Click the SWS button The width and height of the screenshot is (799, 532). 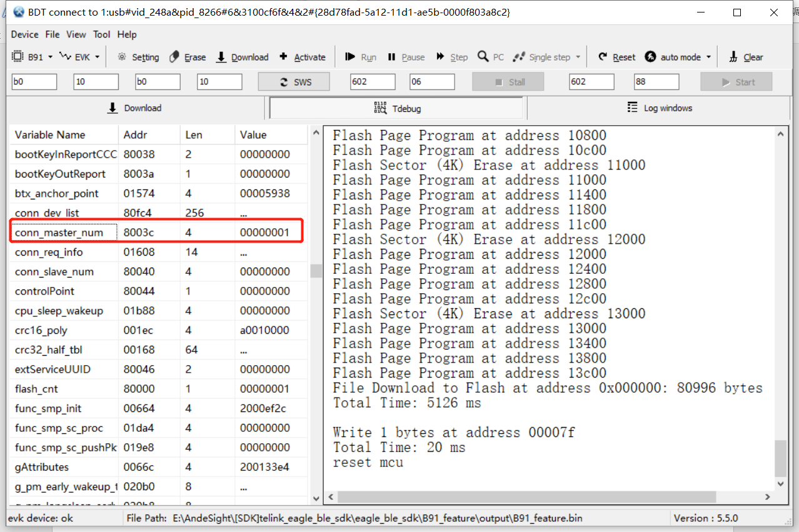coord(294,82)
